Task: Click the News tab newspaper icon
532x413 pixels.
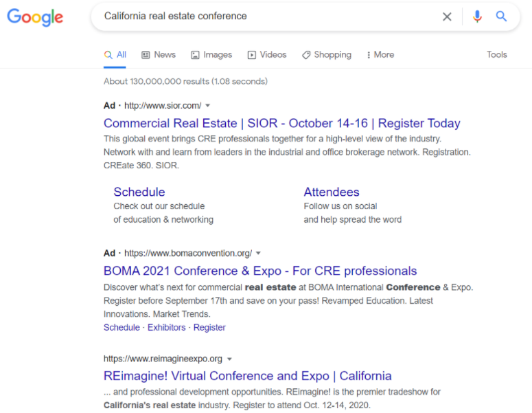Action: tap(146, 55)
